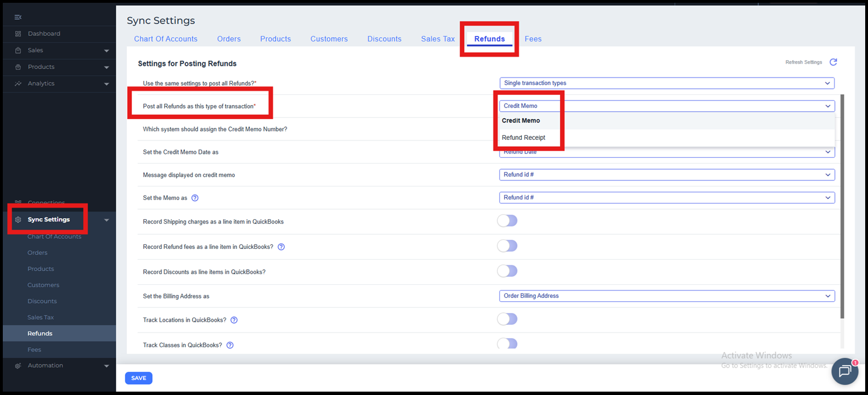
Task: Open the Order Billing Address dropdown
Action: (x=666, y=296)
